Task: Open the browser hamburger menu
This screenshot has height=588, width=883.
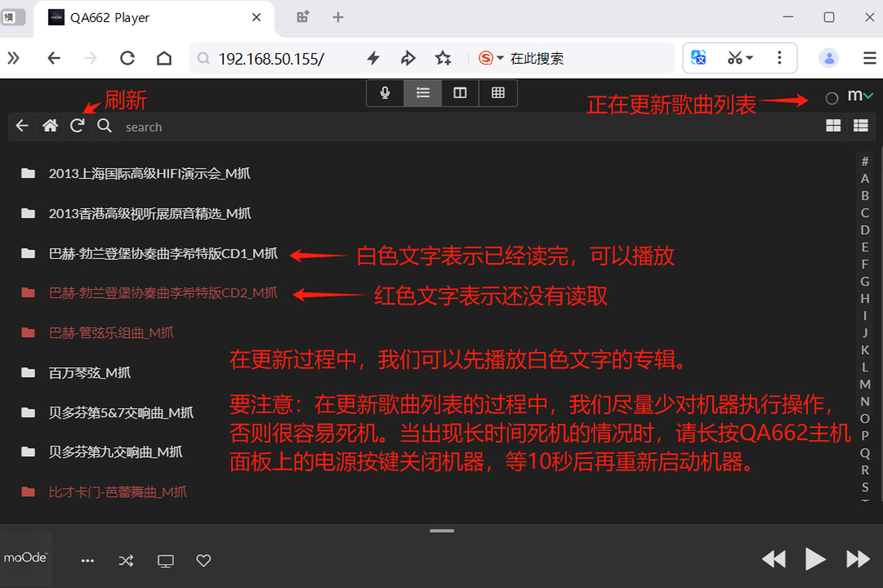Action: pos(869,57)
